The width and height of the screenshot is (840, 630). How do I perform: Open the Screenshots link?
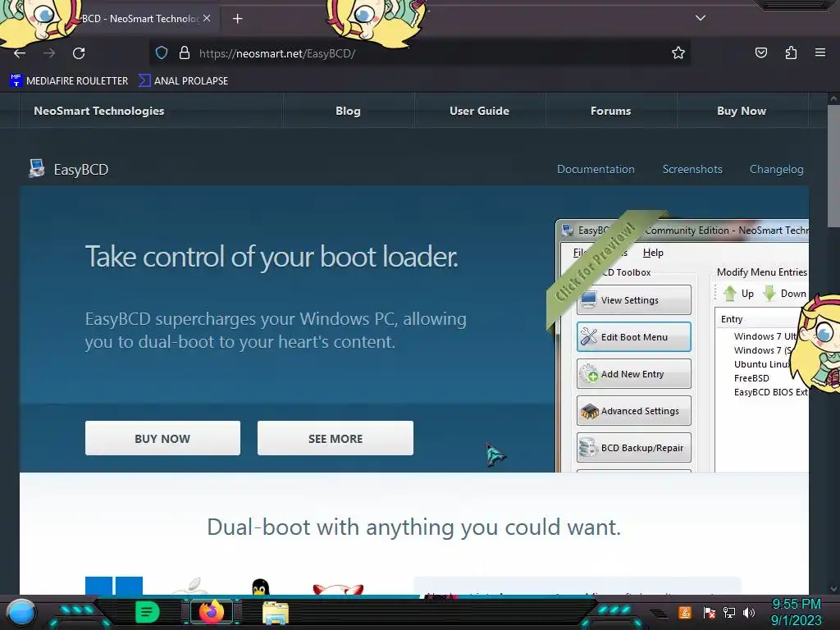point(692,169)
